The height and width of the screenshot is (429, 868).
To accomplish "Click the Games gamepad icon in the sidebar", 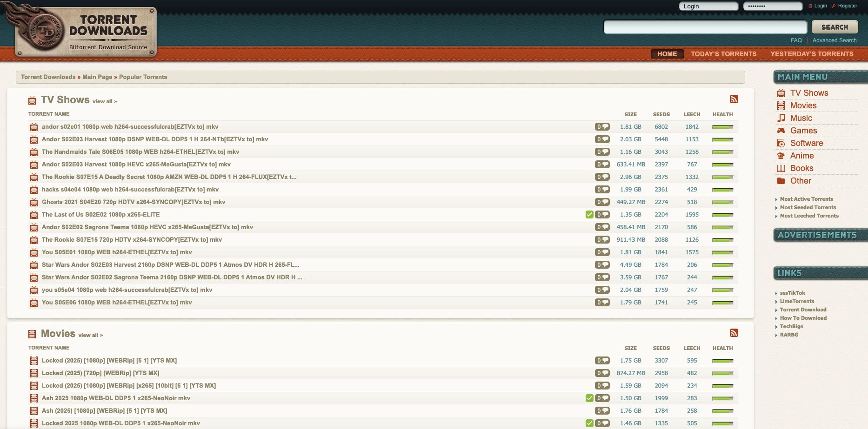I will (781, 131).
